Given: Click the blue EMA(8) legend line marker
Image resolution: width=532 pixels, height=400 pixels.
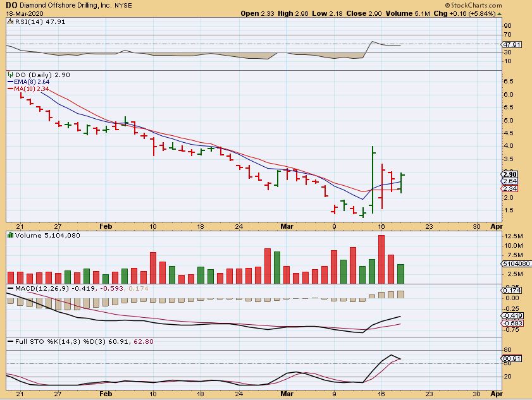Looking at the screenshot, I should [x=11, y=82].
